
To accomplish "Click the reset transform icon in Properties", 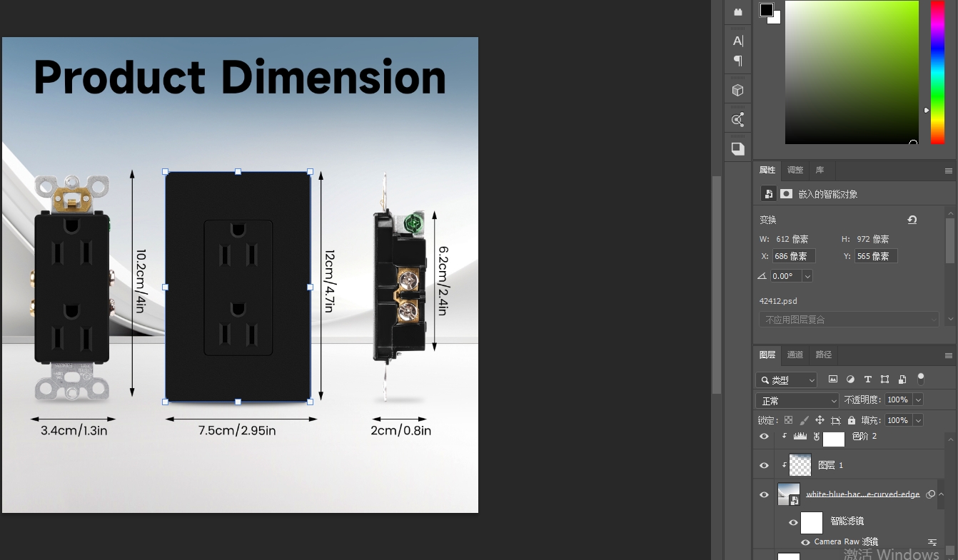I will (912, 220).
